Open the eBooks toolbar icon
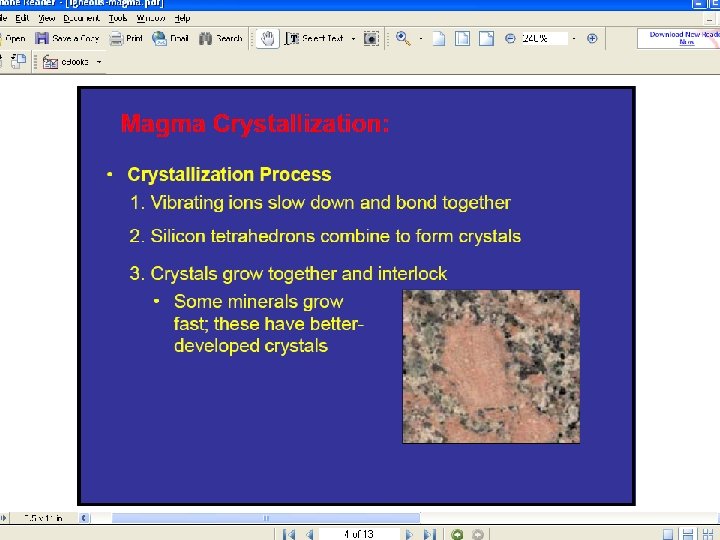Image resolution: width=720 pixels, height=540 pixels. click(50, 62)
